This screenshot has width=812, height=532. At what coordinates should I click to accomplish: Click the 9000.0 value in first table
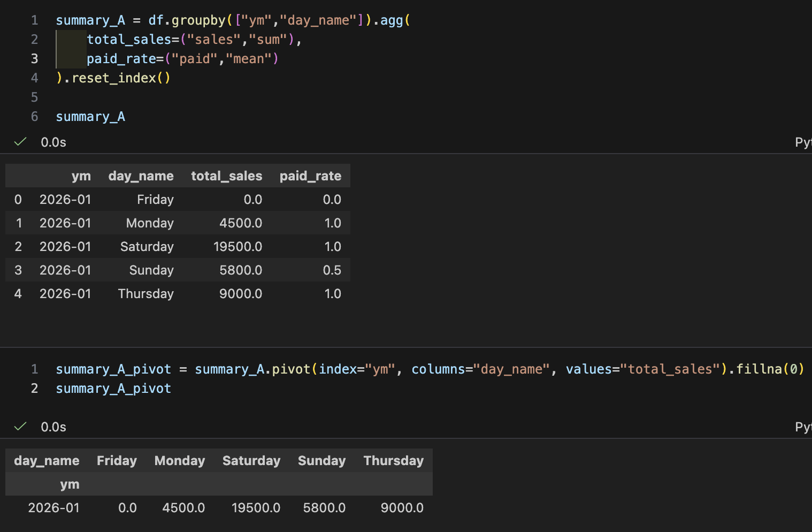coord(241,294)
